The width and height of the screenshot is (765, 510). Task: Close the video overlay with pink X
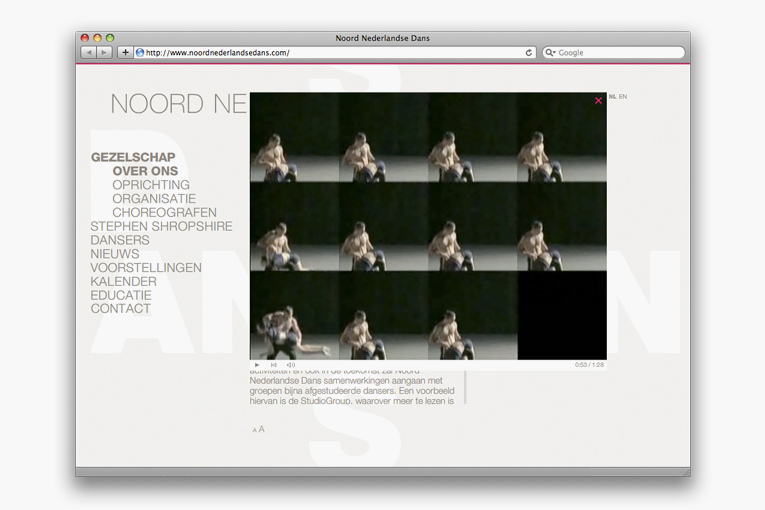[x=598, y=101]
